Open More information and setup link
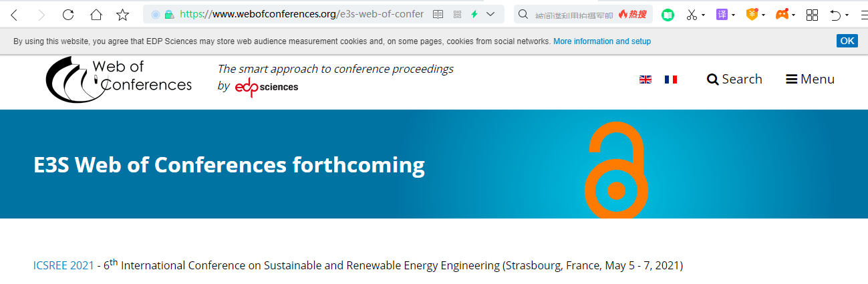 602,41
